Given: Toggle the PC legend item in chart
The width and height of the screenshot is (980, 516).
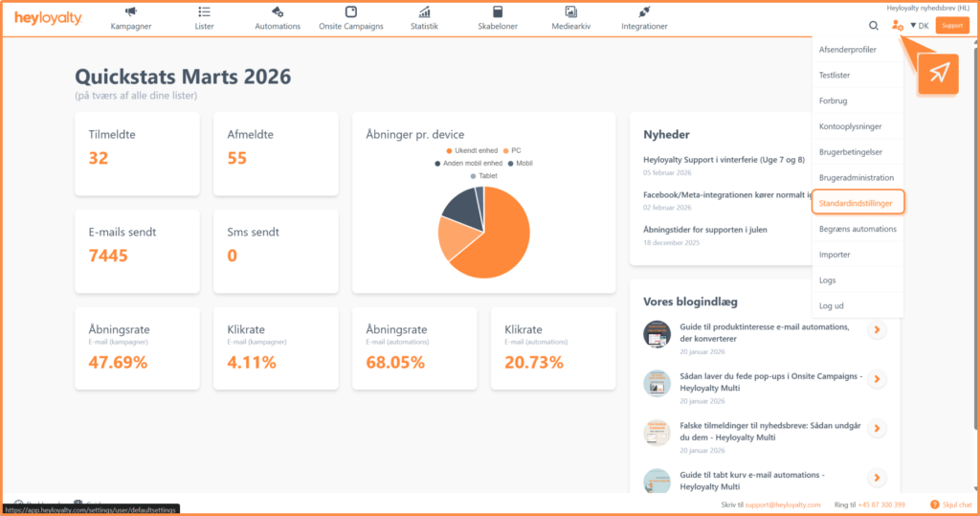Looking at the screenshot, I should (x=515, y=150).
